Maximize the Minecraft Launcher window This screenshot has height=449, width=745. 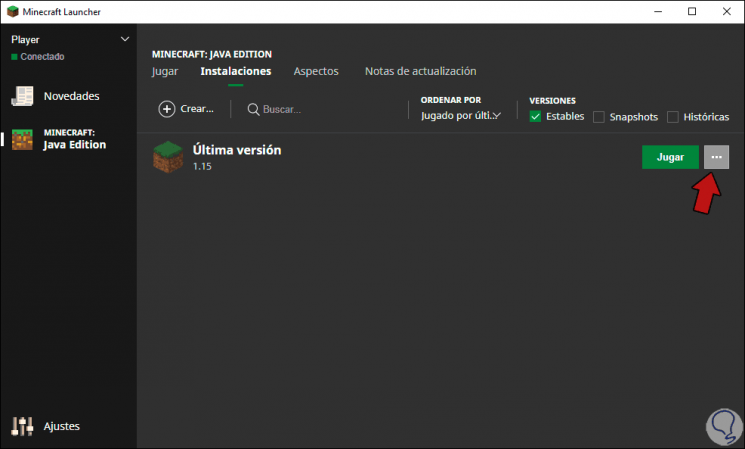tap(692, 11)
